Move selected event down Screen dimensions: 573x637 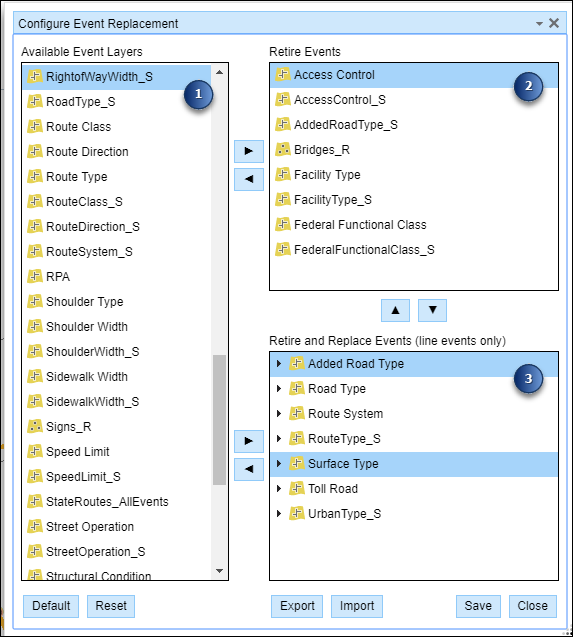tap(432, 310)
